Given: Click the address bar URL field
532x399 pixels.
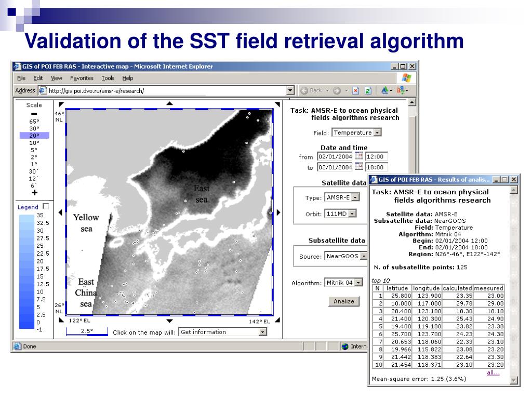Looking at the screenshot, I should click(x=166, y=90).
